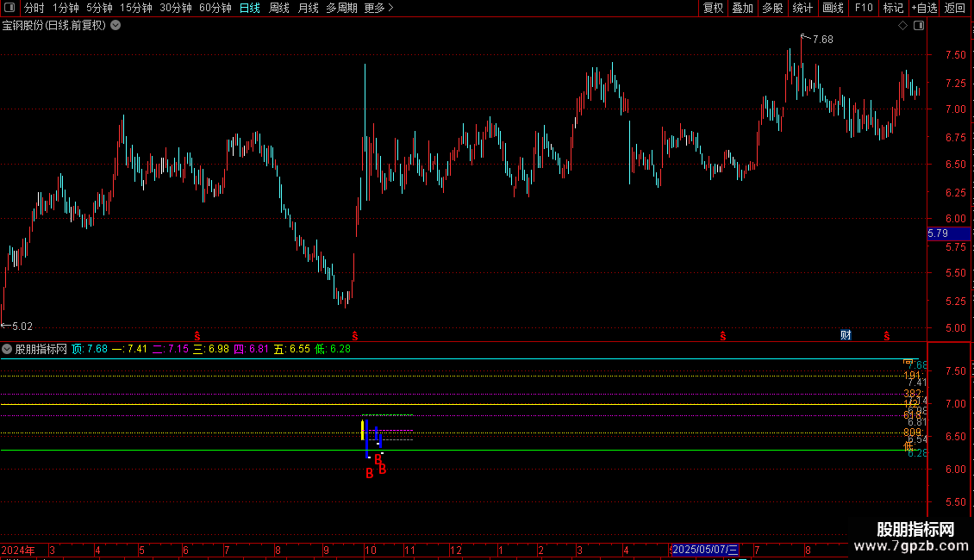
Task: Toggle the right side panel icon
Action: (919, 25)
